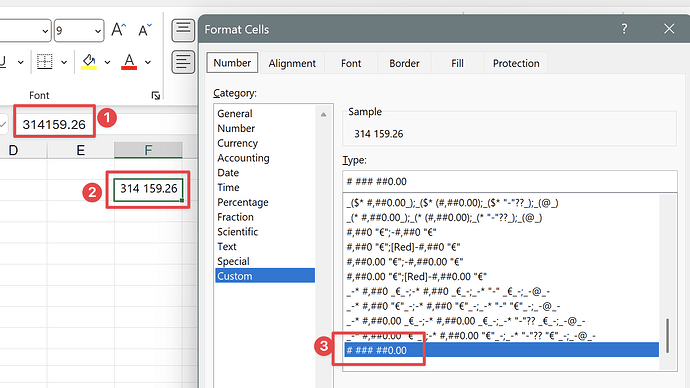Switch to the Font tab
This screenshot has height=388, width=690.
351,63
